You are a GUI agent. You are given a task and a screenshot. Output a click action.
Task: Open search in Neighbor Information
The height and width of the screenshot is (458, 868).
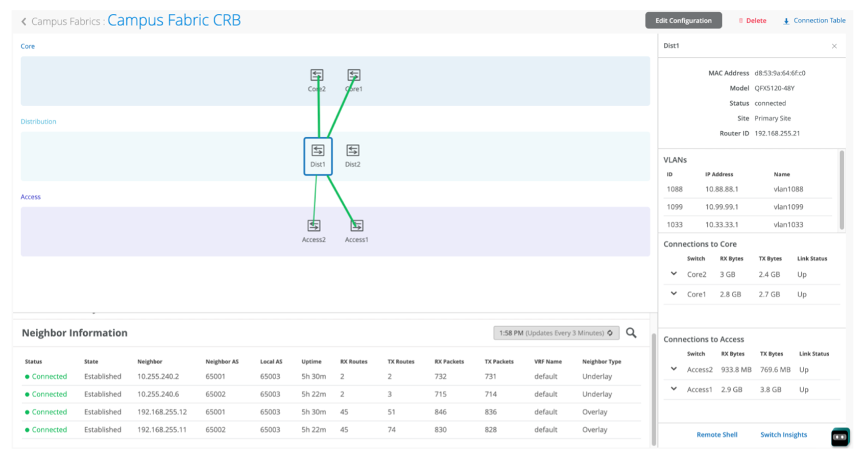click(631, 333)
